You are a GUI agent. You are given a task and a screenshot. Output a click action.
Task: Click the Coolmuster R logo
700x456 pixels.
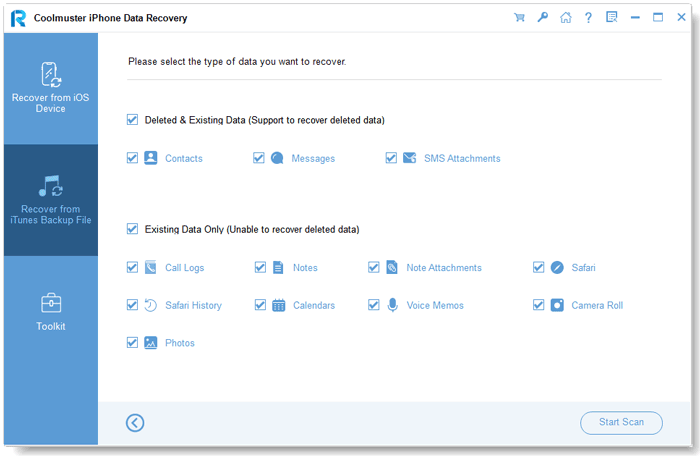(x=18, y=18)
